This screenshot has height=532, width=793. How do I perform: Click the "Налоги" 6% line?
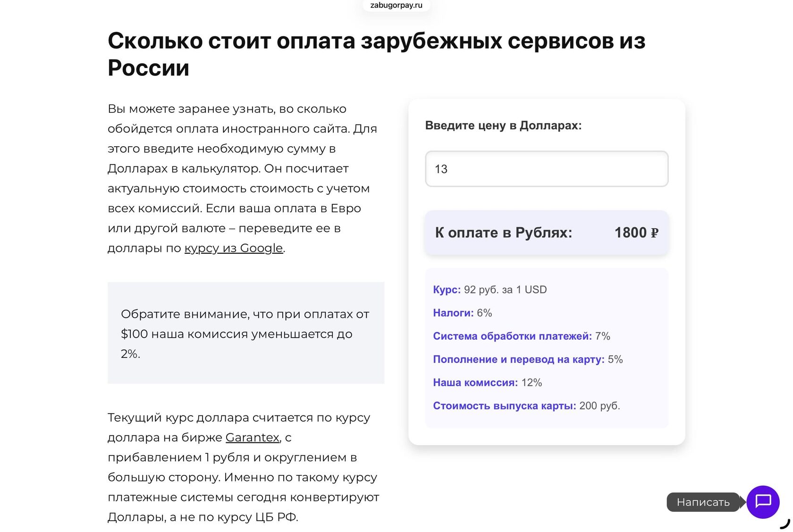tap(462, 313)
